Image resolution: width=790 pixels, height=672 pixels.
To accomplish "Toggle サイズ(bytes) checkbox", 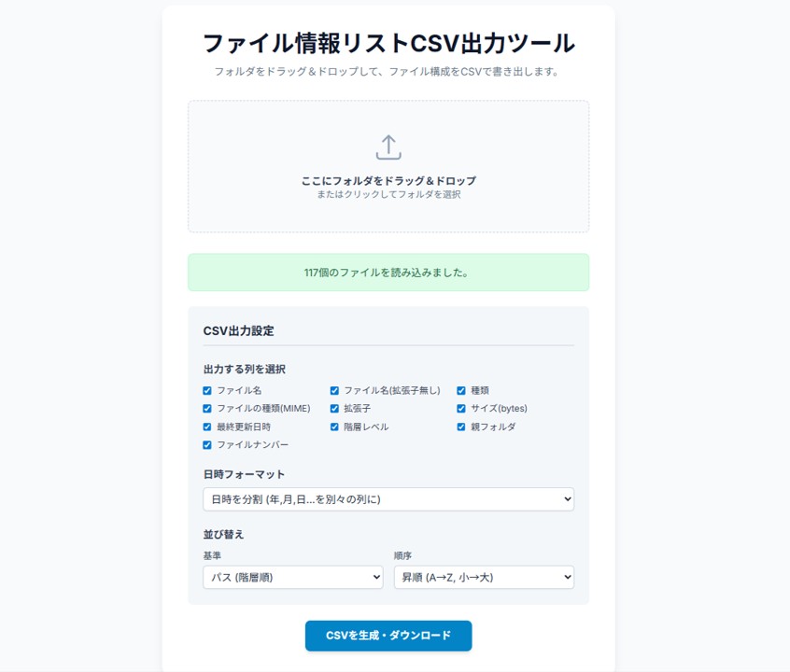I will pyautogui.click(x=461, y=409).
